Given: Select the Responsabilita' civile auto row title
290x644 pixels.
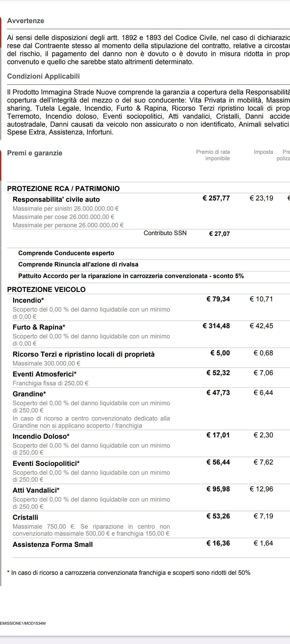Looking at the screenshot, I should (56, 200).
